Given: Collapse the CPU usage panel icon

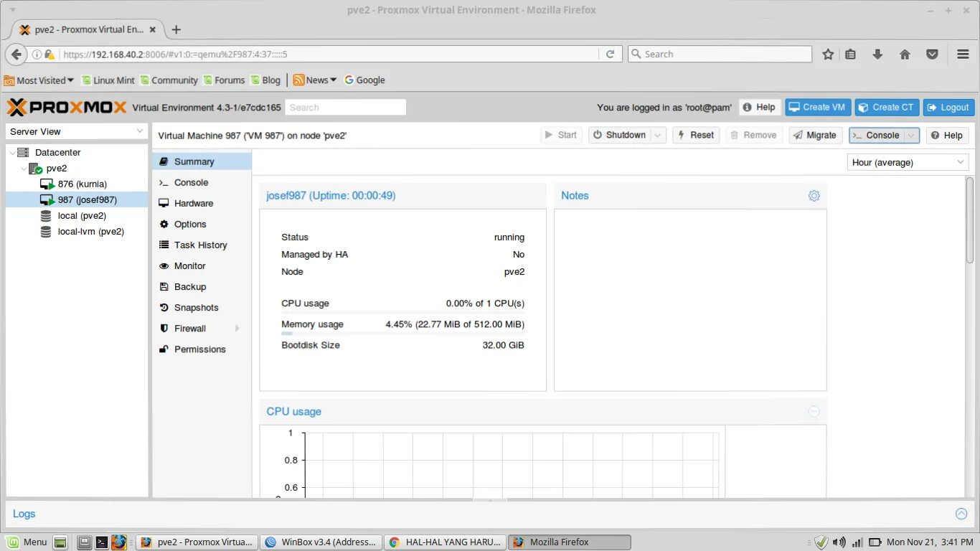Looking at the screenshot, I should coord(814,412).
